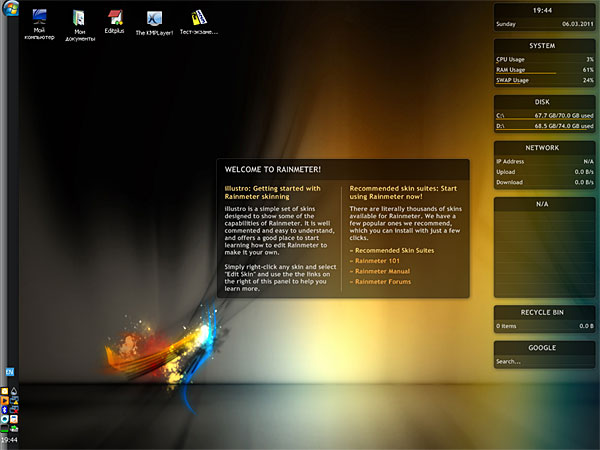Viewport: 600px width, 450px height.
Task: Click the SWAP Usage row
Action: (x=545, y=80)
